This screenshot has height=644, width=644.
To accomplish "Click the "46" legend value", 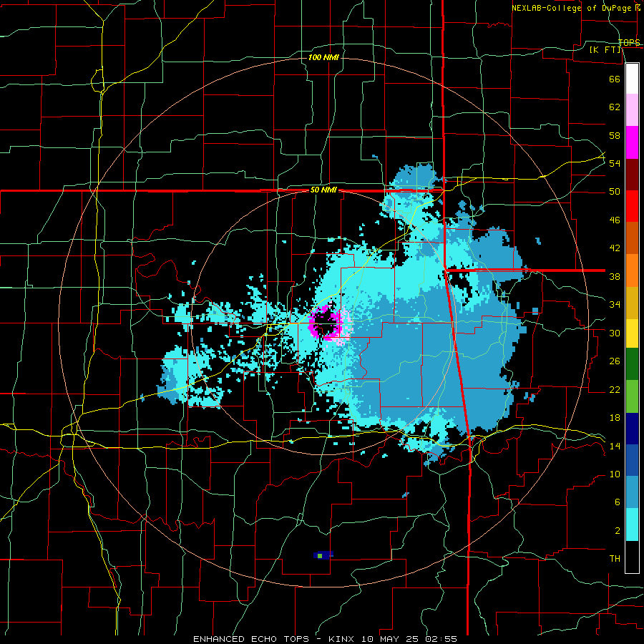I will (615, 220).
